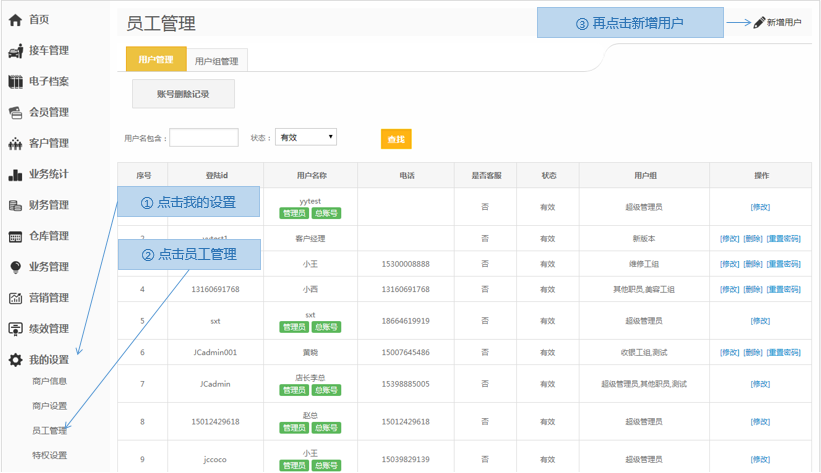The width and height of the screenshot is (821, 473).
Task: Click the 电子档案 icon in sidebar
Action: [15, 82]
